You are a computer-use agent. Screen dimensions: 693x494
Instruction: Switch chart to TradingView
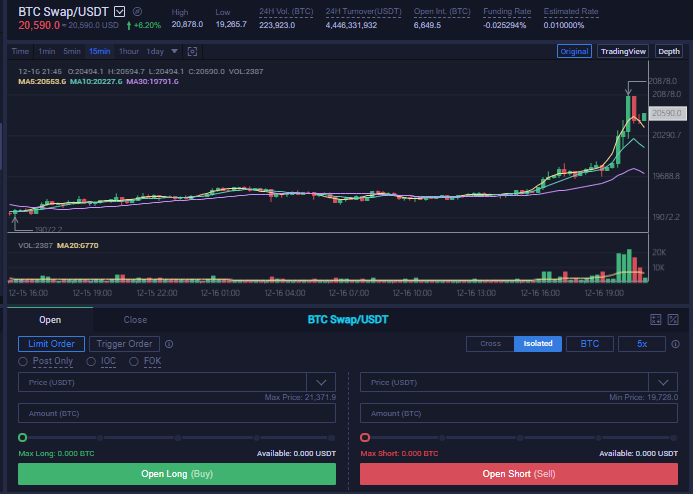click(x=623, y=51)
